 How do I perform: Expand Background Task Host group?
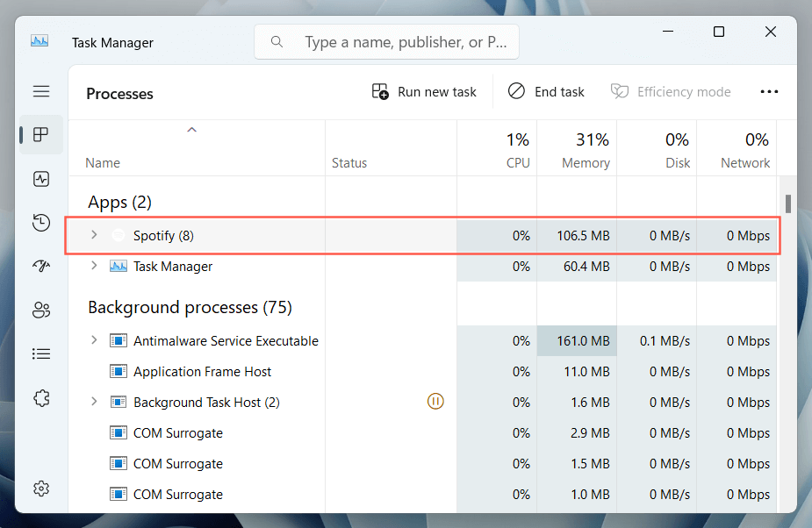click(94, 402)
